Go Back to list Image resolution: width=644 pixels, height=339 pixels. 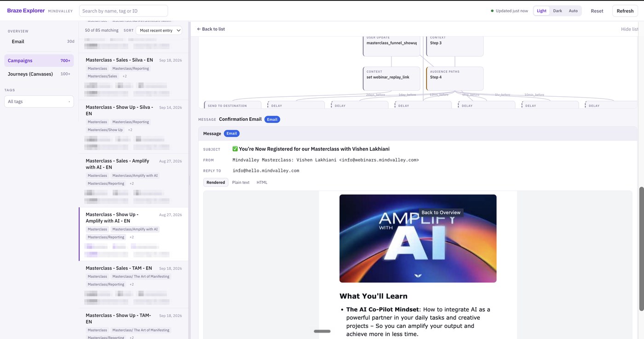click(x=211, y=29)
